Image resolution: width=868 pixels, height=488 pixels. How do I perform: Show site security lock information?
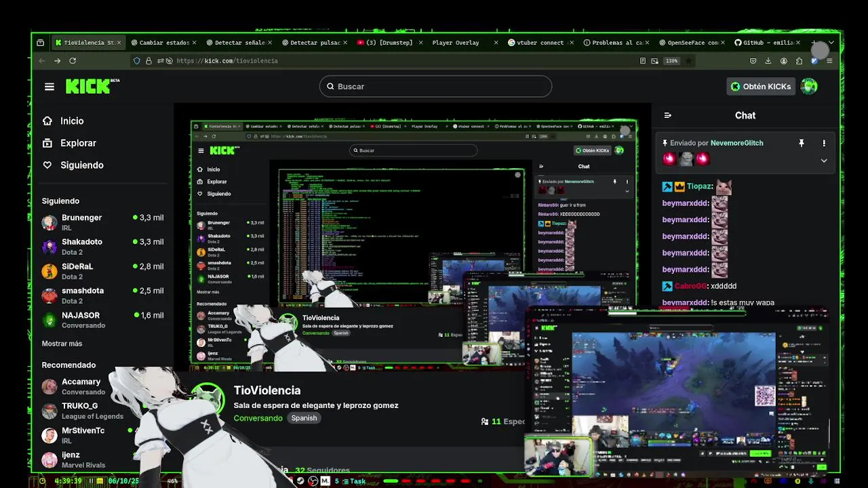pos(149,61)
